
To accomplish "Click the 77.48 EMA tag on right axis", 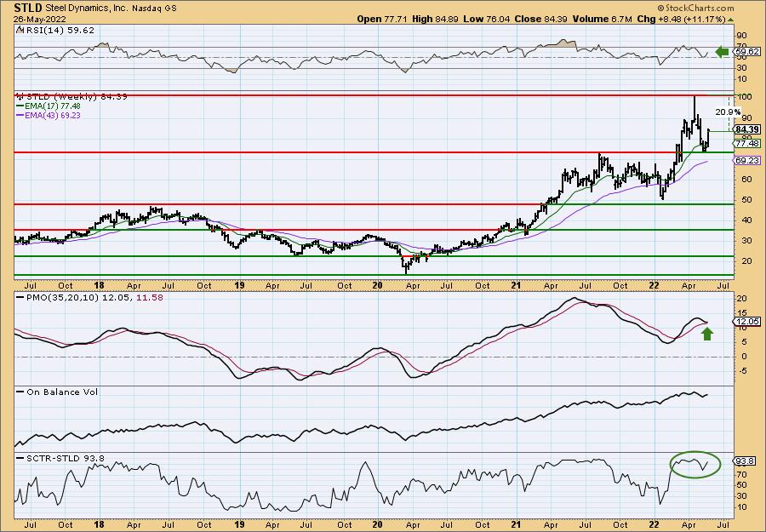I will [747, 143].
